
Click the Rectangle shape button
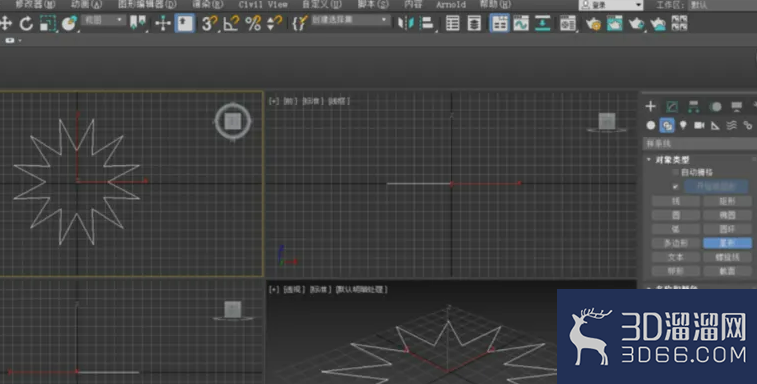pyautogui.click(x=727, y=201)
